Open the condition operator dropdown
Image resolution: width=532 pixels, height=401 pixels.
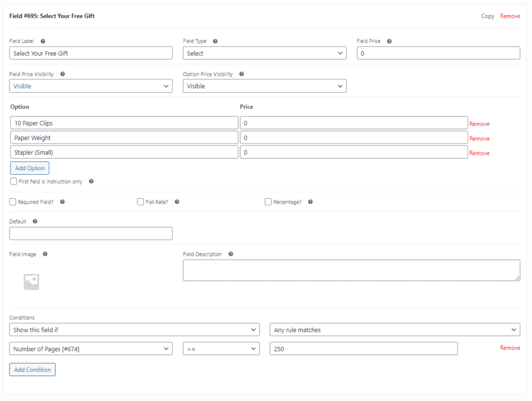point(221,348)
